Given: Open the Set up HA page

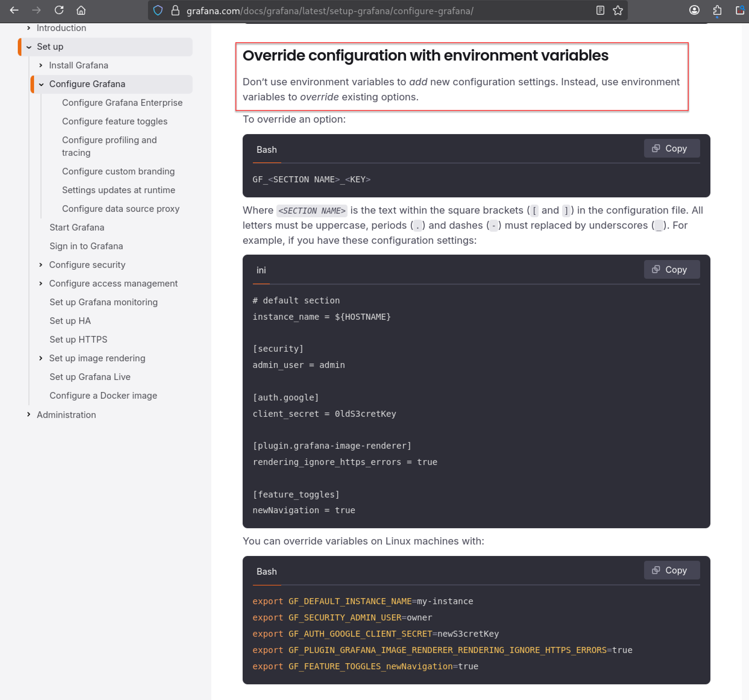Looking at the screenshot, I should (x=70, y=321).
